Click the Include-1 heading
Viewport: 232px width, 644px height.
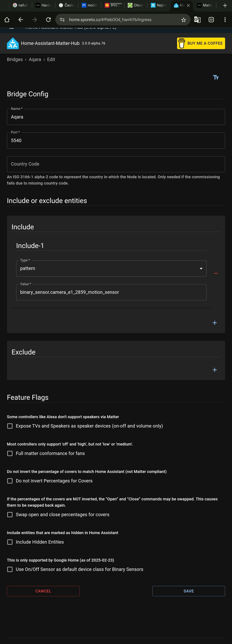(x=30, y=246)
